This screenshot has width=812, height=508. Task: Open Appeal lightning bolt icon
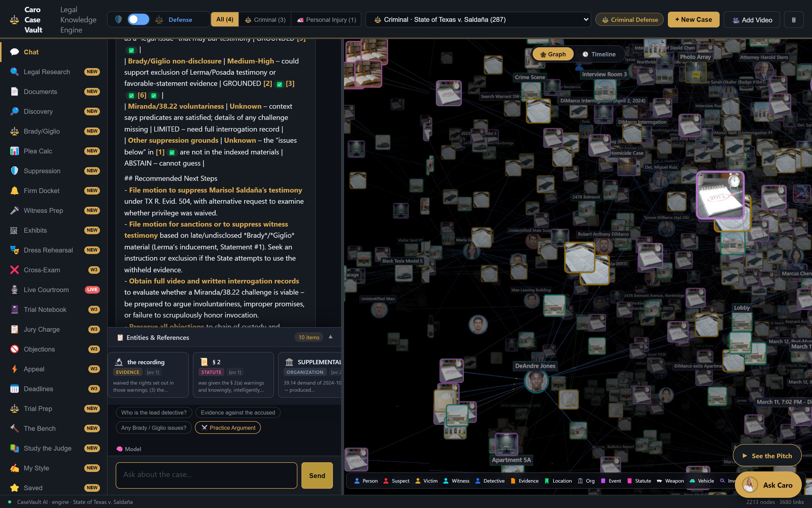tap(14, 369)
